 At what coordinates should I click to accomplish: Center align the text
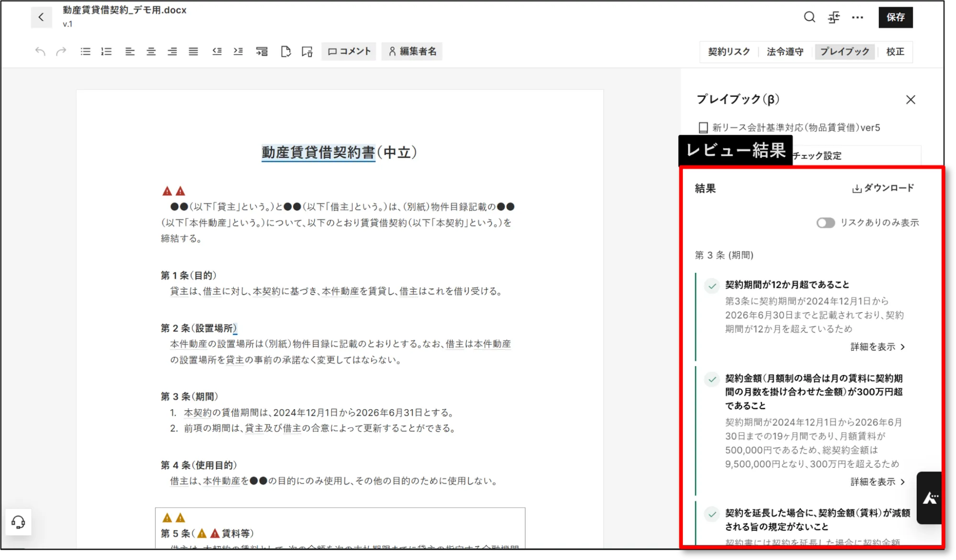coord(151,51)
